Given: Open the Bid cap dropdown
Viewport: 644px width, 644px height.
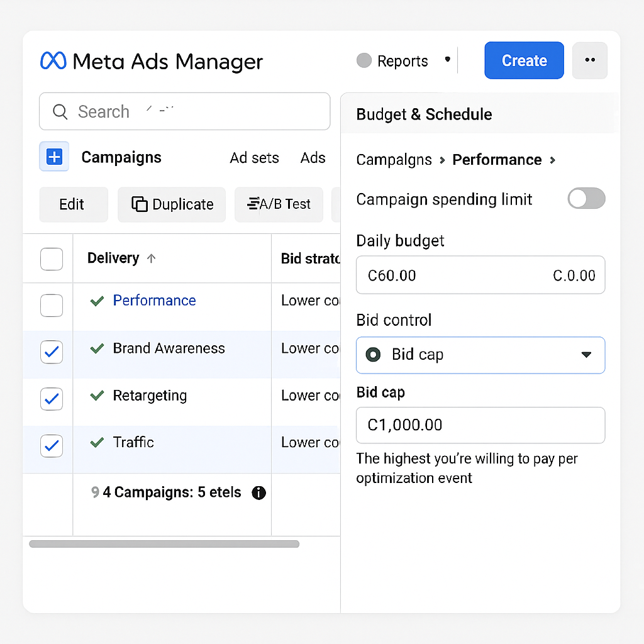Looking at the screenshot, I should click(x=480, y=355).
